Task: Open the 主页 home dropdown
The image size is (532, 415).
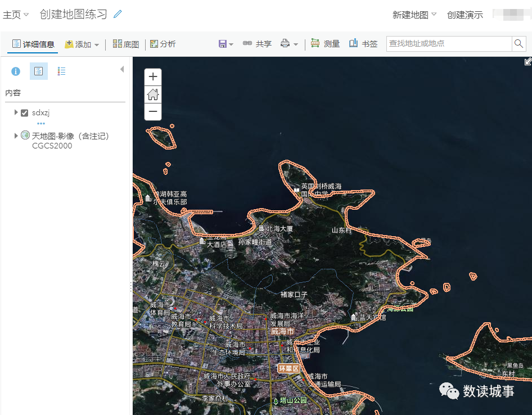Action: coord(16,15)
